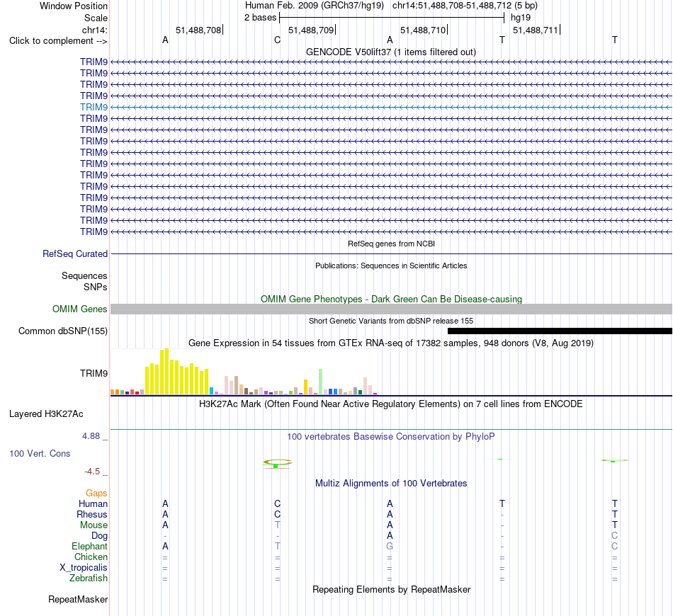Click the '2 bases' scale label

point(261,18)
